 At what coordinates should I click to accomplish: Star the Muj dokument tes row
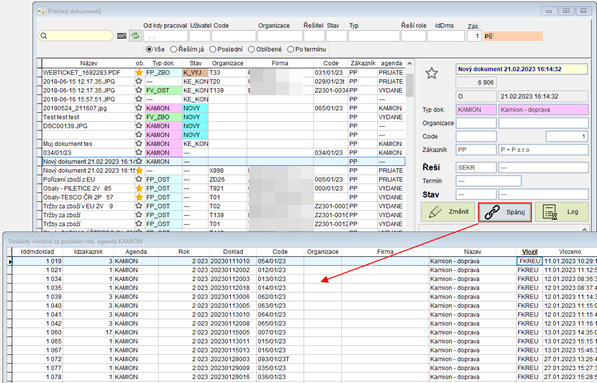tap(139, 144)
